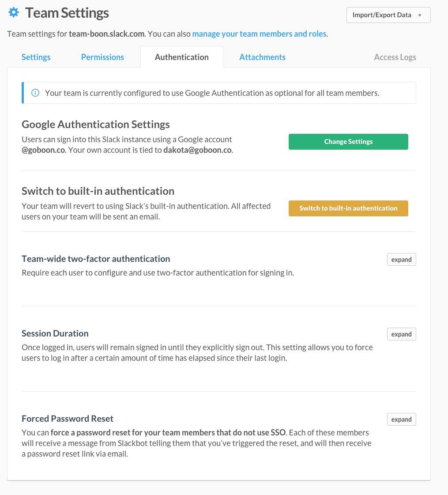Click the Team Settings page title
This screenshot has width=448, height=495.
[67, 13]
